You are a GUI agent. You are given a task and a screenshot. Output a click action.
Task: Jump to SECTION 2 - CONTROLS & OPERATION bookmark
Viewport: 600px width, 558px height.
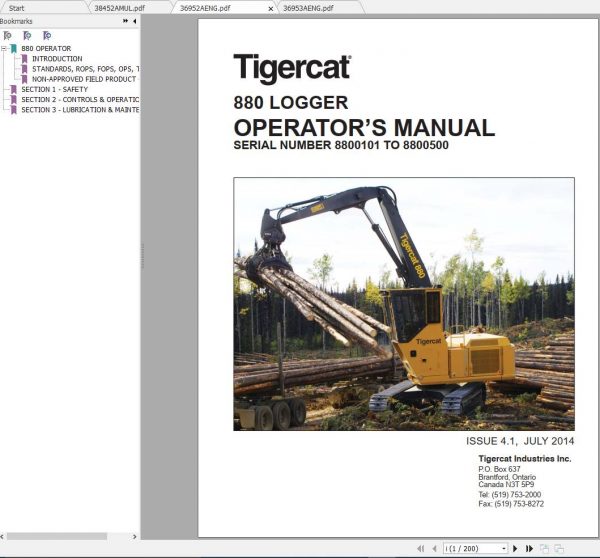(x=80, y=100)
